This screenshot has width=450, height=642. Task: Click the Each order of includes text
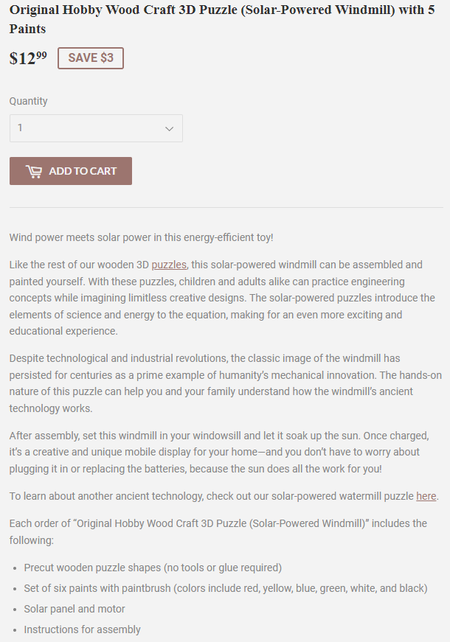tap(218, 531)
